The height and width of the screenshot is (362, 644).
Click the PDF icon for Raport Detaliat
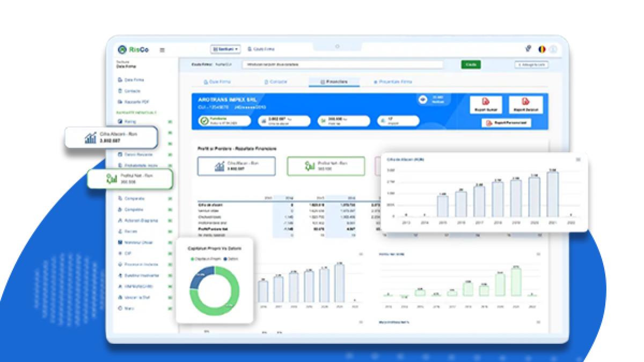pos(525,101)
